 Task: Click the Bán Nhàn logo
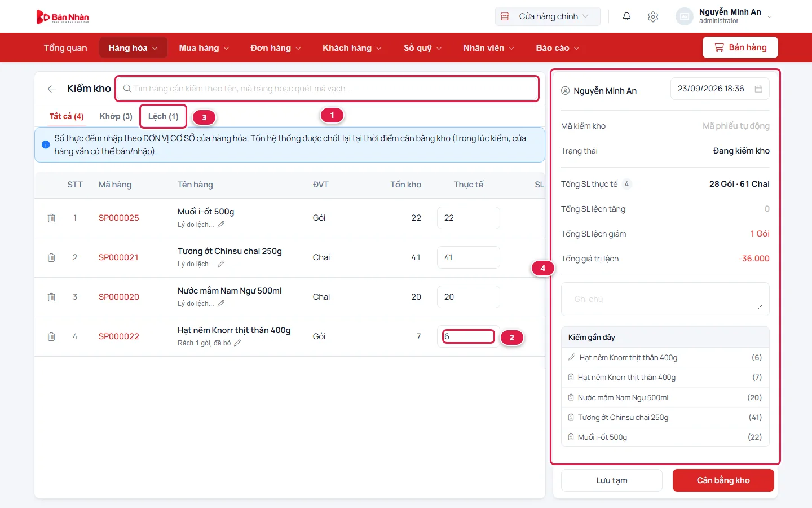coord(63,17)
